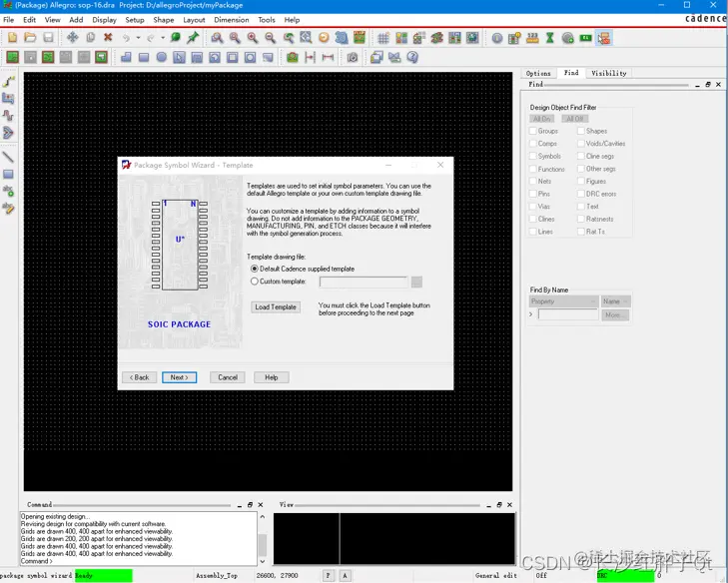Switch to the Options tab

click(538, 73)
